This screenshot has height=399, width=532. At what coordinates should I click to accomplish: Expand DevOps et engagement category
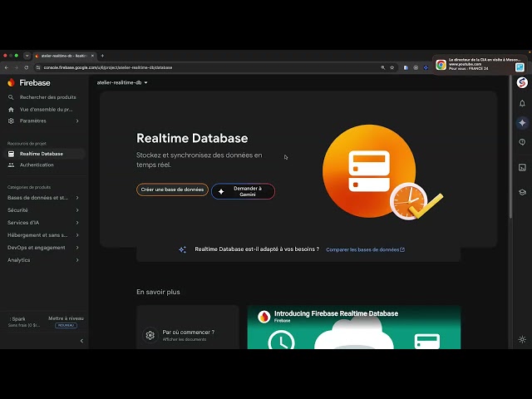tap(43, 248)
